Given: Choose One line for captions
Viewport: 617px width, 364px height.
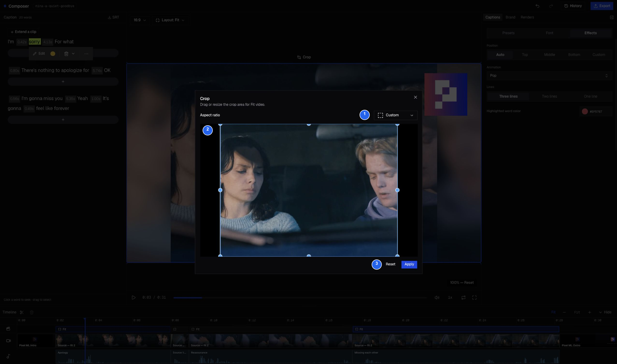Looking at the screenshot, I should 590,96.
